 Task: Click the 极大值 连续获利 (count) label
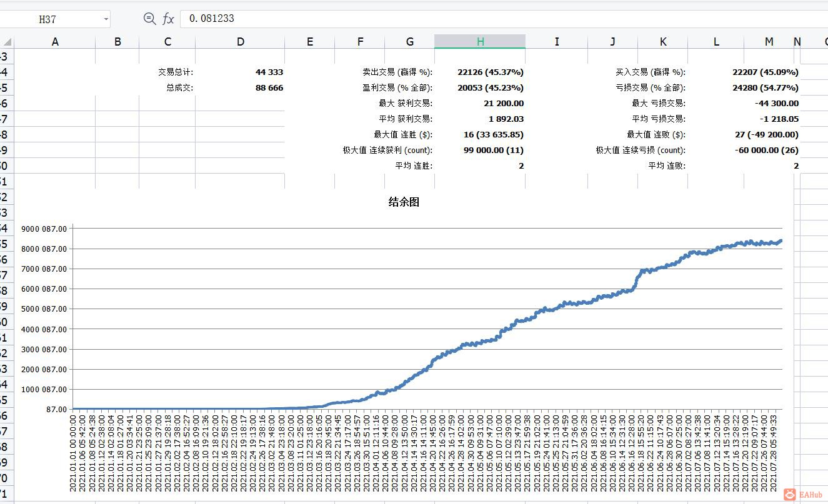pyautogui.click(x=387, y=150)
